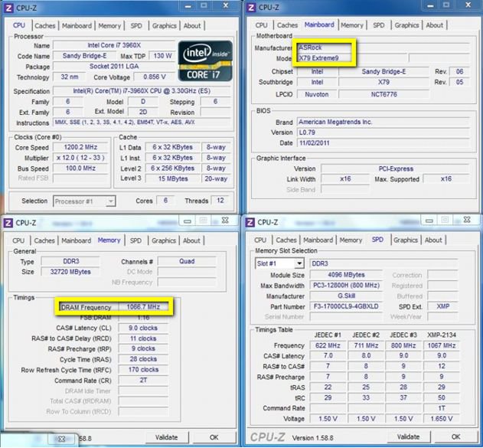Switch to CPU tab in the Memory window
The width and height of the screenshot is (483, 448).
(19, 240)
